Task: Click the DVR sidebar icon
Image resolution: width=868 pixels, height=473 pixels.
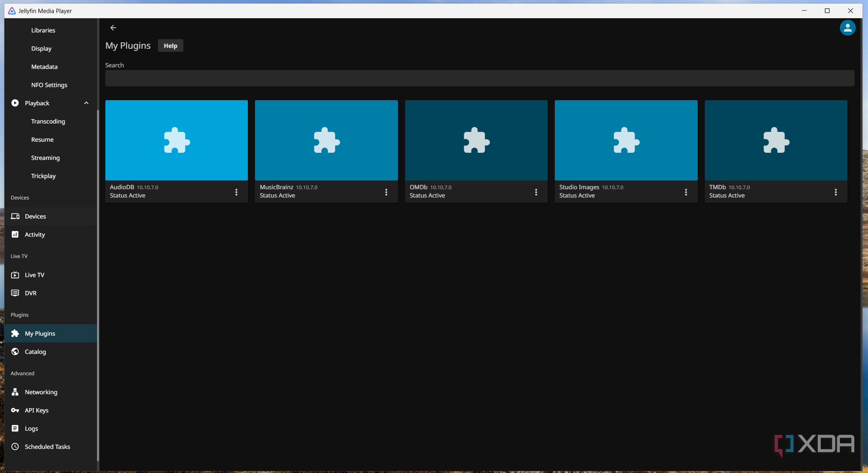Action: [x=15, y=293]
